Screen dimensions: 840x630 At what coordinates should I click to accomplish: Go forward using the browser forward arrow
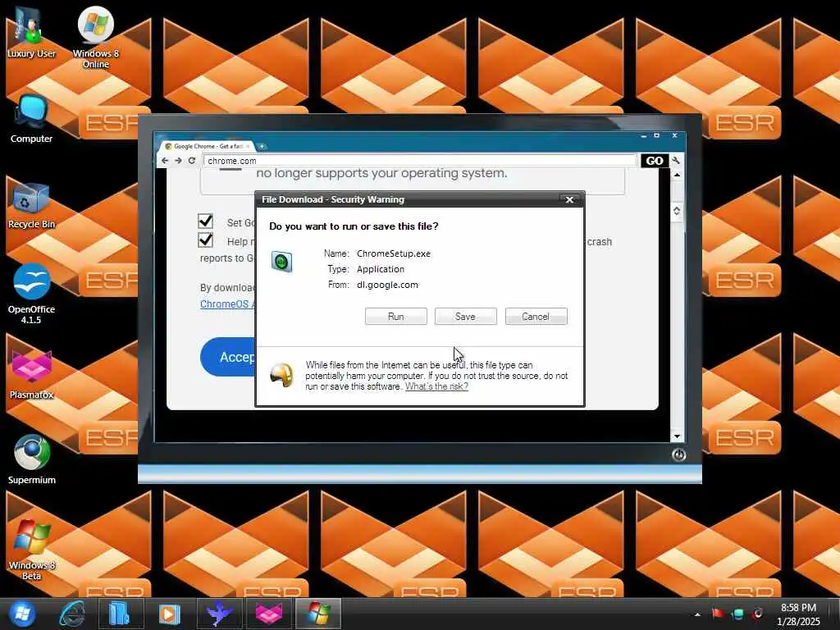[178, 161]
